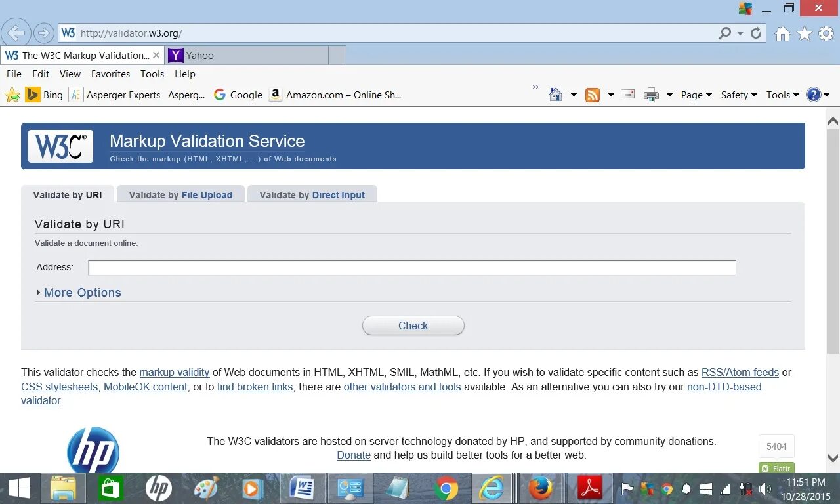Follow the CSS stylesheets link
This screenshot has height=504, width=840.
point(60,387)
